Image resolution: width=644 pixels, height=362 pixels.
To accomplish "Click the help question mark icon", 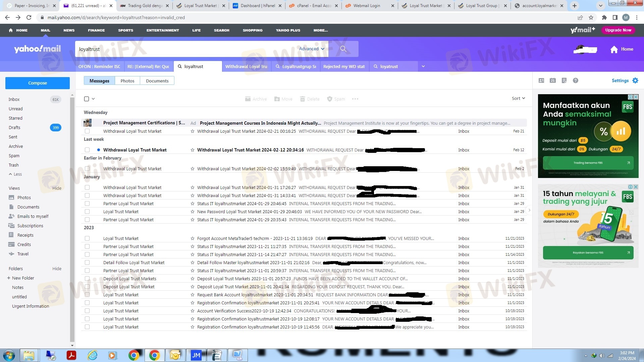I will coord(575,80).
